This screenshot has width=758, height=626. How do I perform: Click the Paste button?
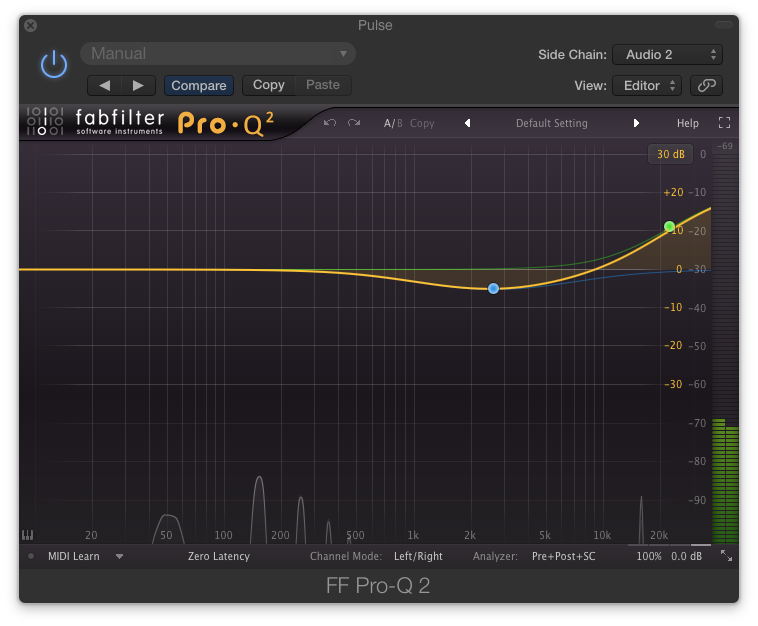point(323,85)
